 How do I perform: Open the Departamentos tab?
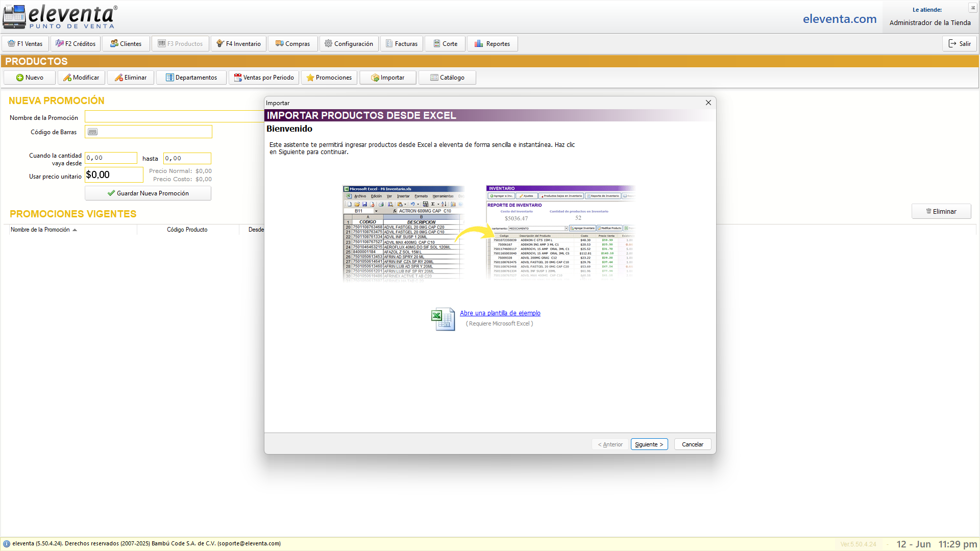[191, 78]
